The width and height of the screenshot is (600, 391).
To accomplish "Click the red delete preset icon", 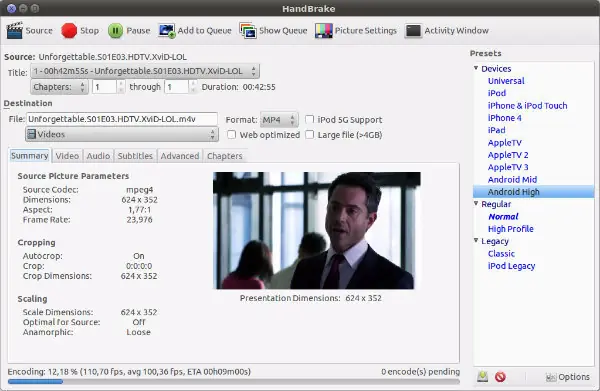I will (500, 377).
